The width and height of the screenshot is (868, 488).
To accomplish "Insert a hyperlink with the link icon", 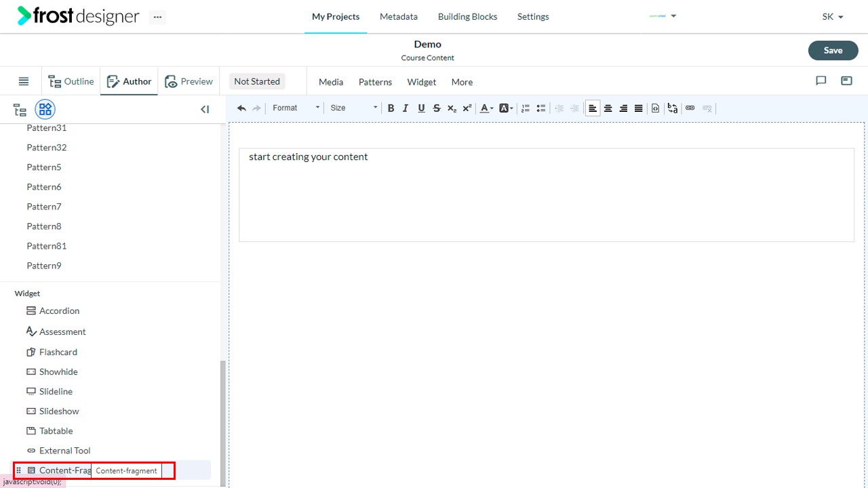I will point(690,108).
